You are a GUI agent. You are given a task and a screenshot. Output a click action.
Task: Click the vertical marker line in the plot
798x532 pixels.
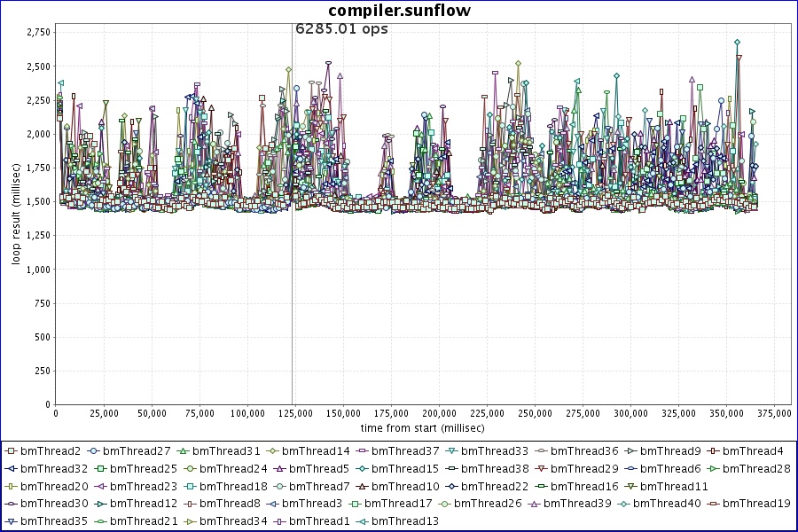tap(292, 266)
